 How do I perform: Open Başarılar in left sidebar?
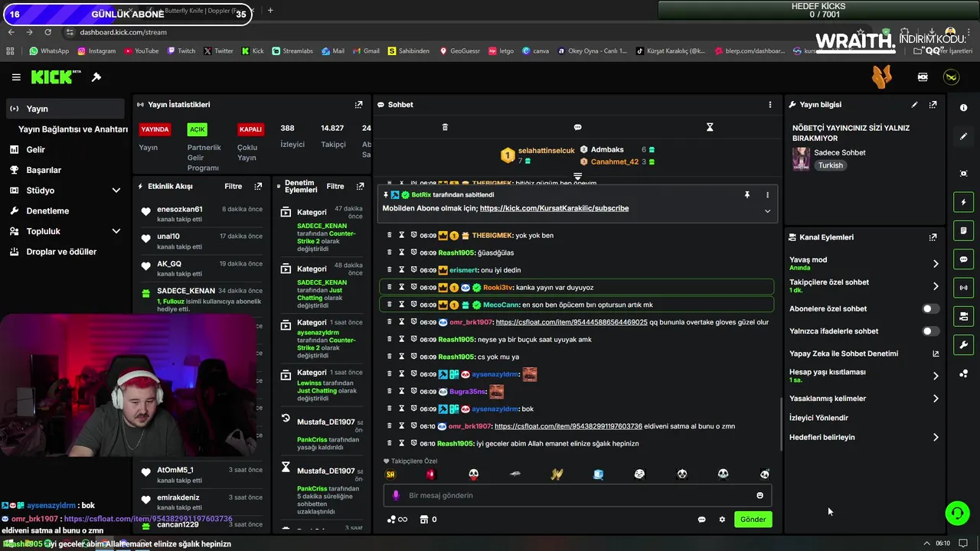tap(64, 170)
